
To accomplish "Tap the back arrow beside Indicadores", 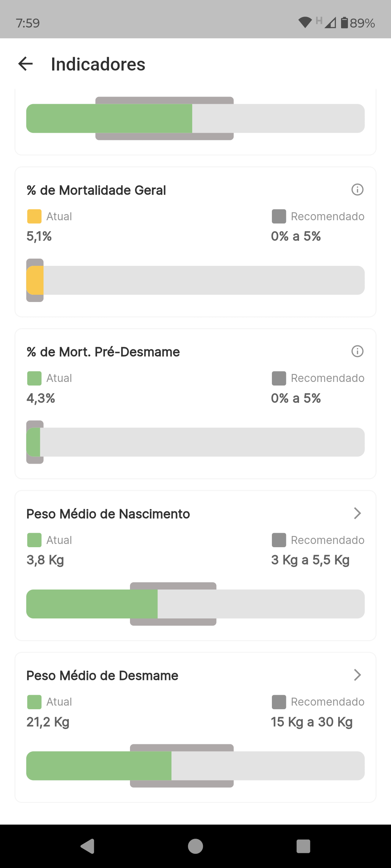I will click(26, 64).
